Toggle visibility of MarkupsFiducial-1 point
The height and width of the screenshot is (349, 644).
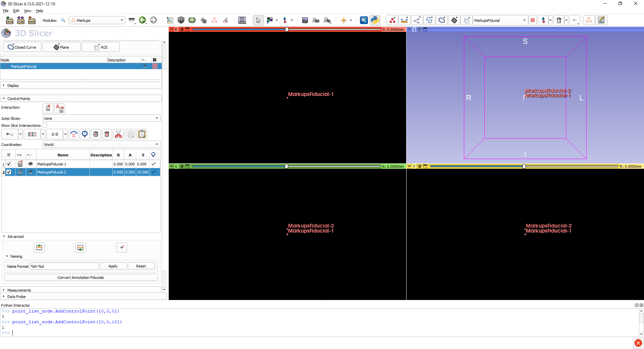31,164
